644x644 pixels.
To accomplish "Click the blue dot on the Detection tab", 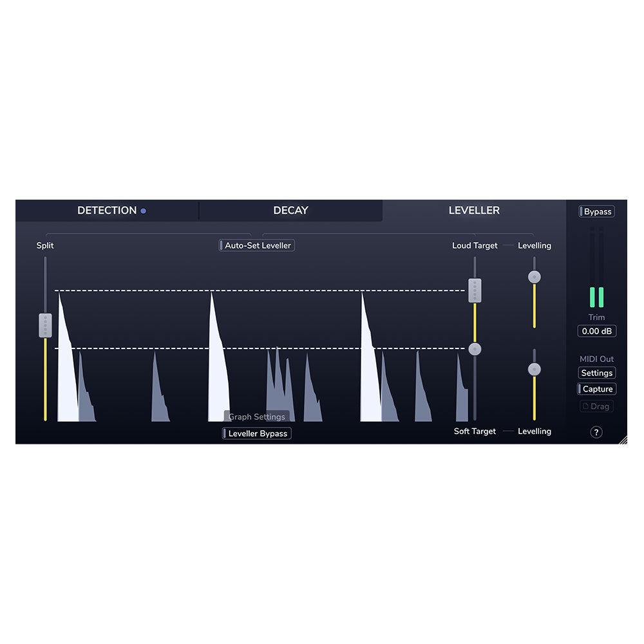I will click(143, 211).
